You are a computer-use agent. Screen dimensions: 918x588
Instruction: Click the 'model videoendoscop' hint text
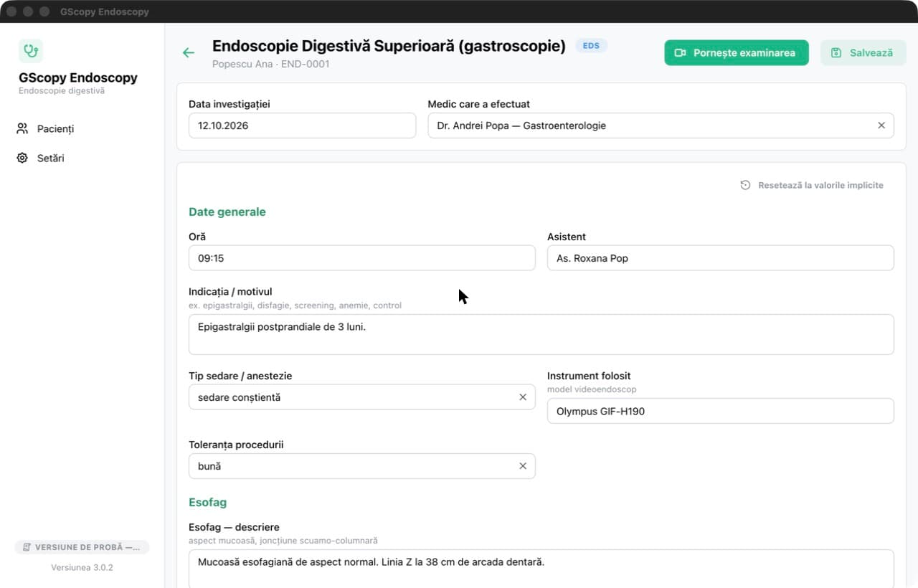coord(592,389)
